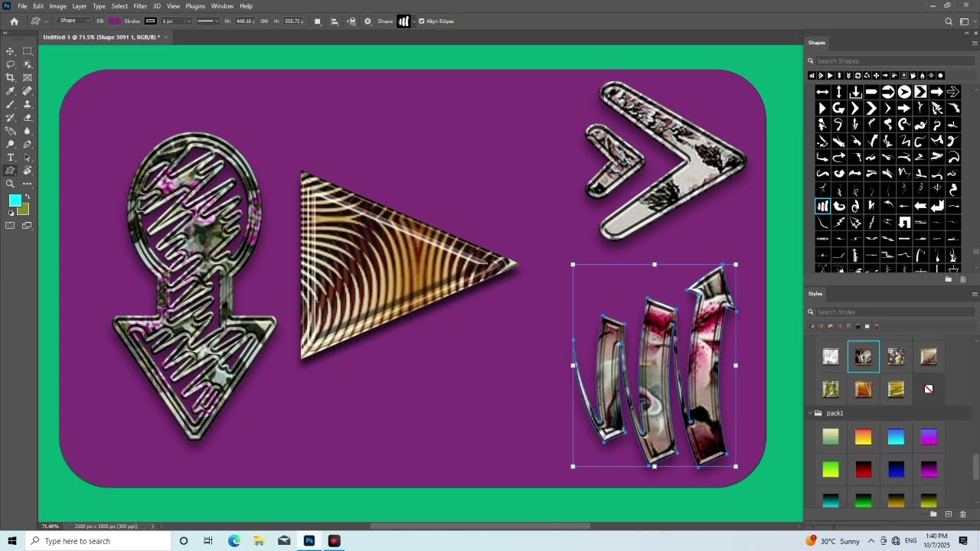Toggle link between width and height

pyautogui.click(x=265, y=21)
